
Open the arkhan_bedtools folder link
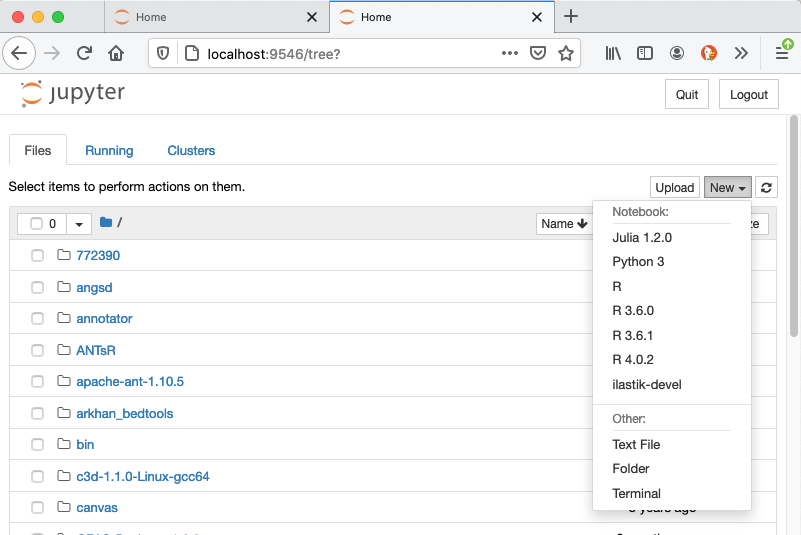125,413
